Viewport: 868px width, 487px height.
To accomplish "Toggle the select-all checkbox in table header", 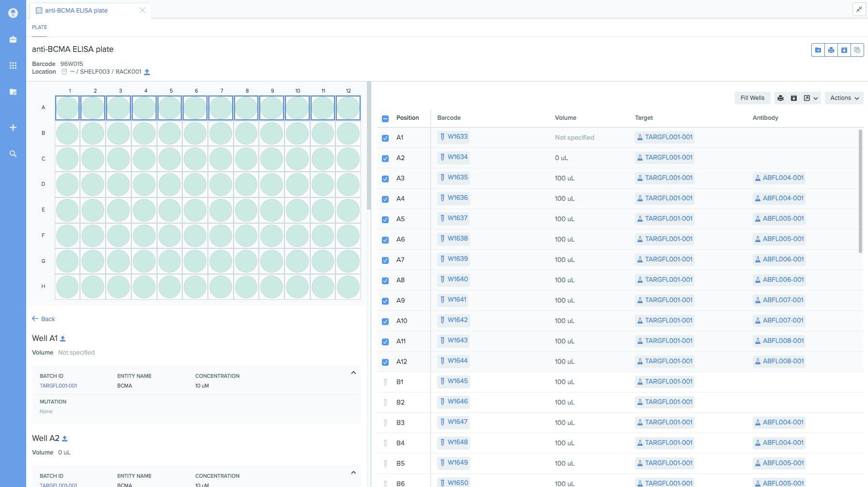I will click(385, 118).
